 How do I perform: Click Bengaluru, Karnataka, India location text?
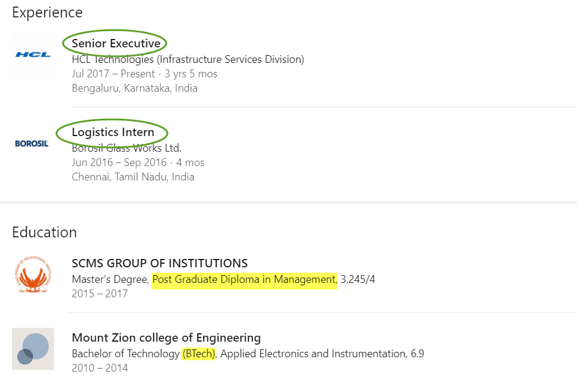point(135,88)
